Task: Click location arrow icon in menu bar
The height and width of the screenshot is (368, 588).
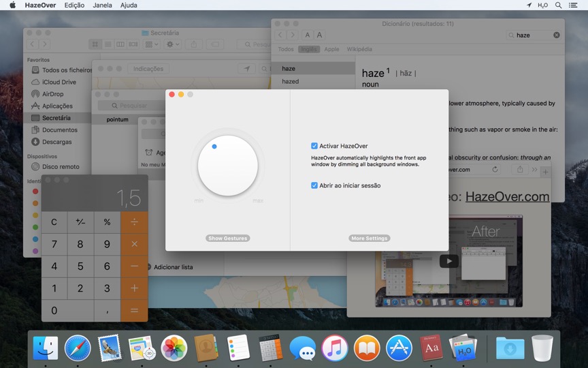Action: [529, 5]
